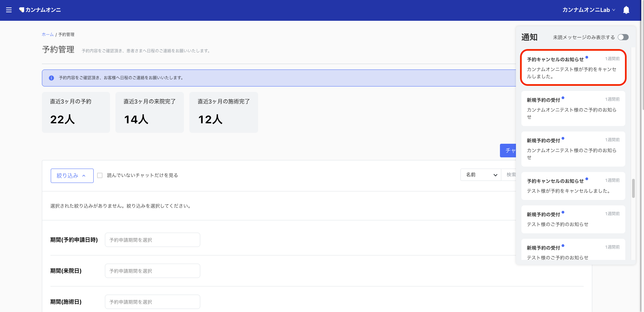This screenshot has height=312, width=644.
Task: Select 期間(予約申請日時) date range field
Action: 153,240
